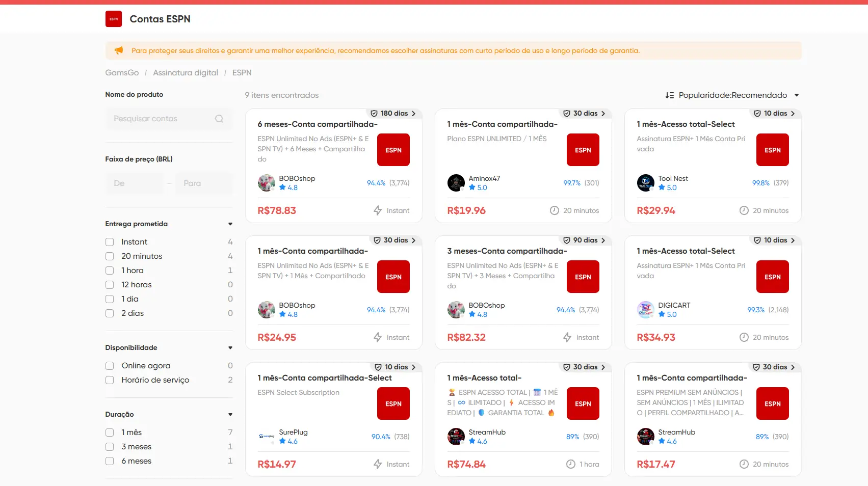Click the clock icon on the R$29.94 card
868x486 pixels.
(744, 210)
